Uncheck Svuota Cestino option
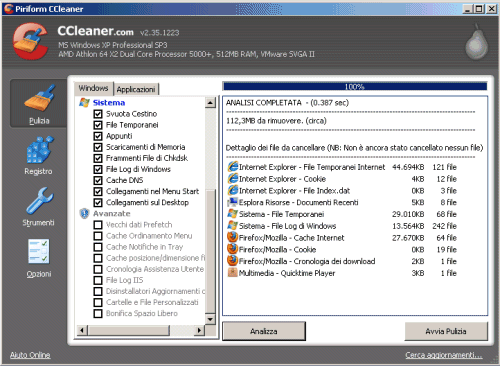The image size is (500, 366). pos(98,114)
